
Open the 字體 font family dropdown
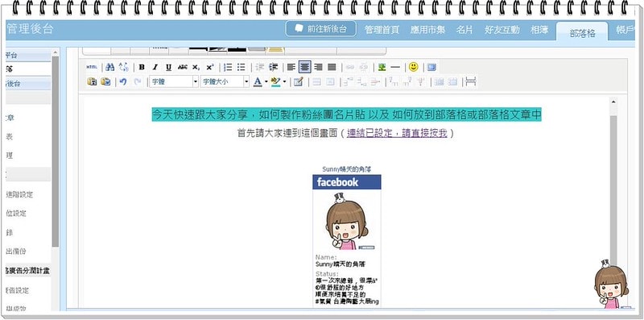pos(174,82)
